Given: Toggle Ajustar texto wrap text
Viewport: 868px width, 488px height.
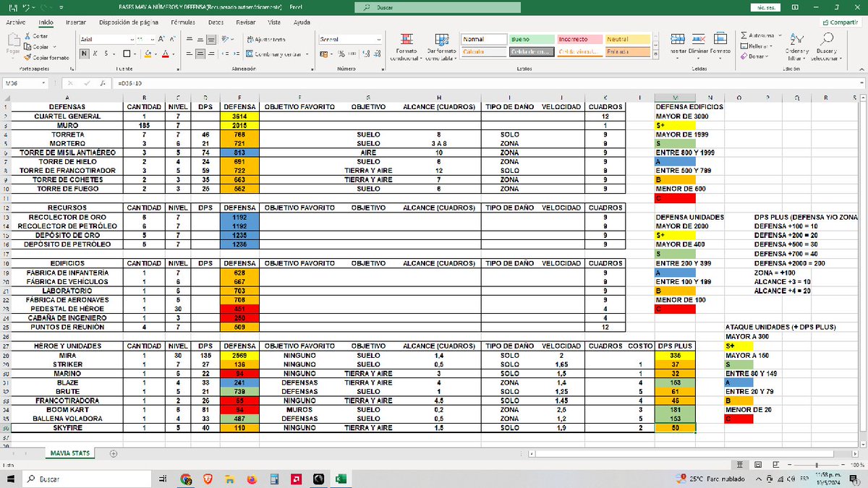Looking at the screenshot, I should click(267, 39).
